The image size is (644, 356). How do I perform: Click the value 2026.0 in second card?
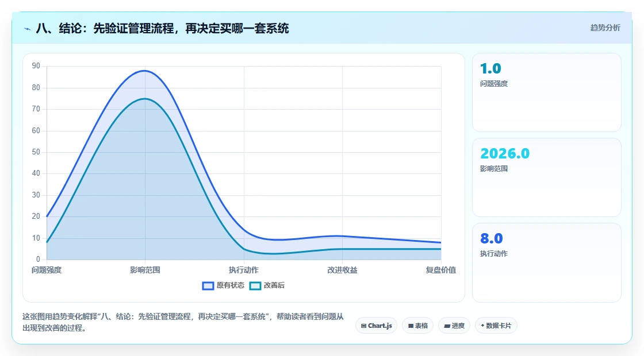(505, 153)
